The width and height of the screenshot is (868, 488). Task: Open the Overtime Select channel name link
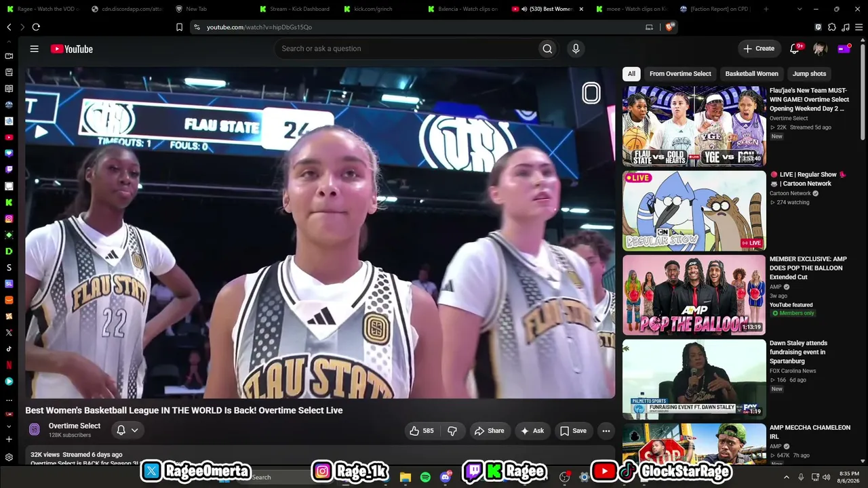(75, 426)
